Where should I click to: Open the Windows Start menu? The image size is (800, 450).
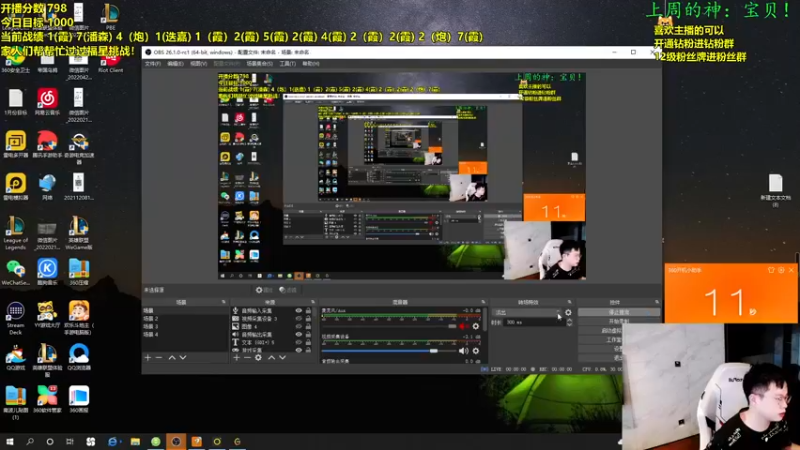coord(9,441)
